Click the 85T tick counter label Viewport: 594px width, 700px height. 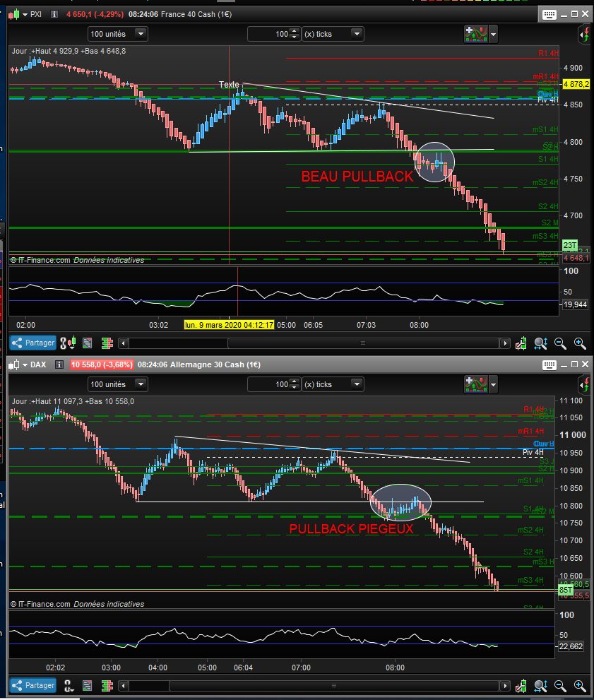pyautogui.click(x=565, y=590)
